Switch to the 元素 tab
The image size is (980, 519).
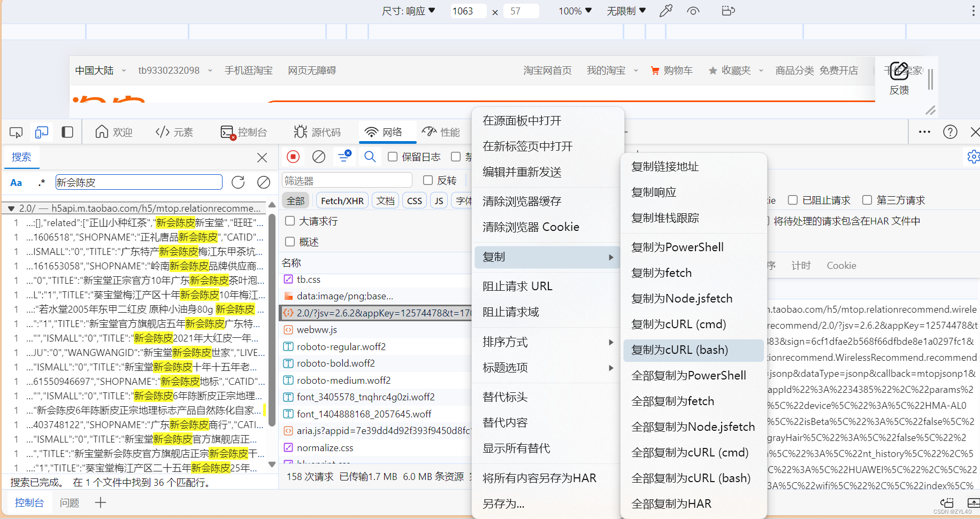174,132
